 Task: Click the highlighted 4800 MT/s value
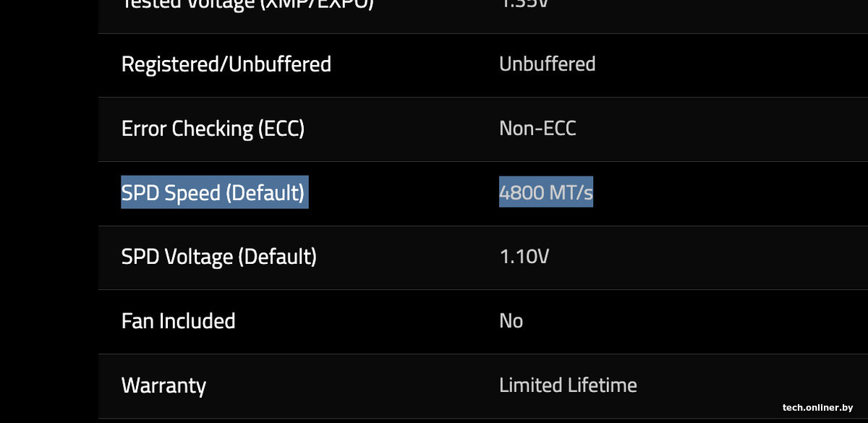coord(545,192)
